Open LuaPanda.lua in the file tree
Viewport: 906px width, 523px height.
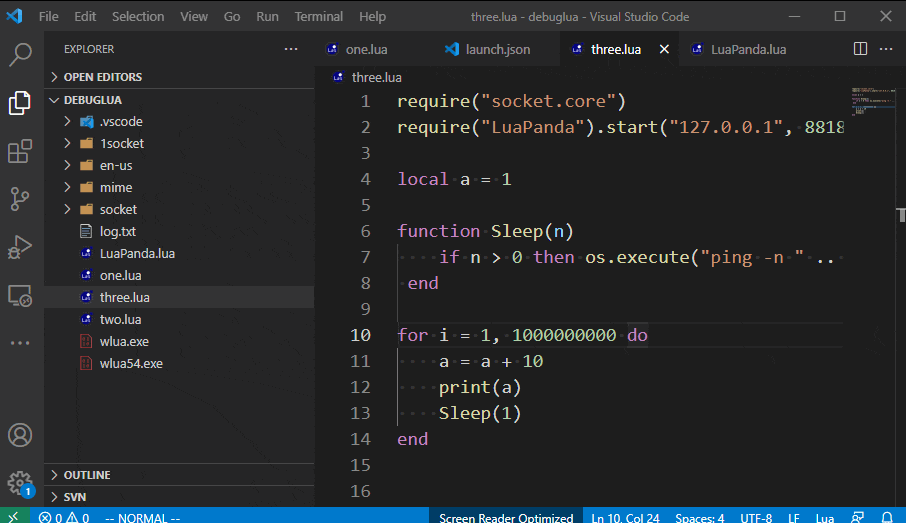coord(179,253)
